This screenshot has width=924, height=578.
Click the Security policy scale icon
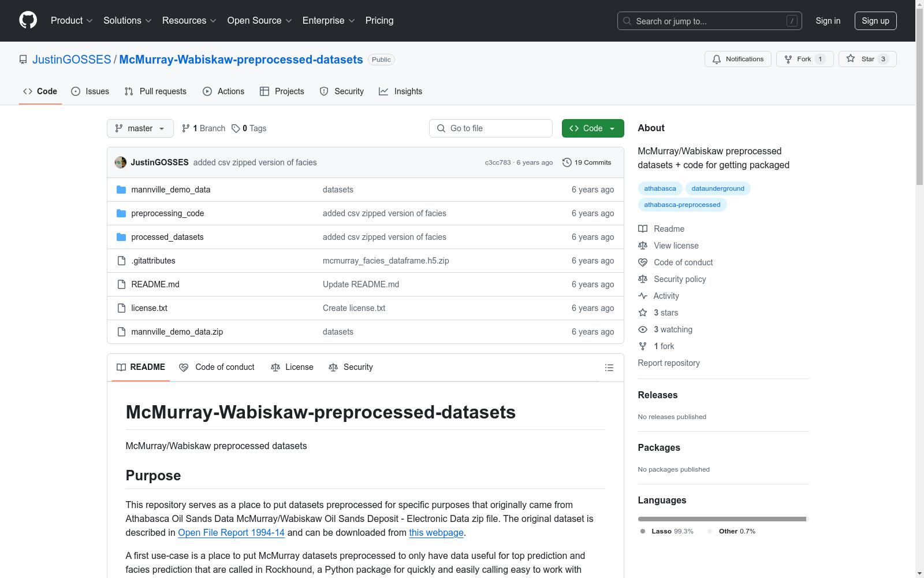click(x=643, y=279)
